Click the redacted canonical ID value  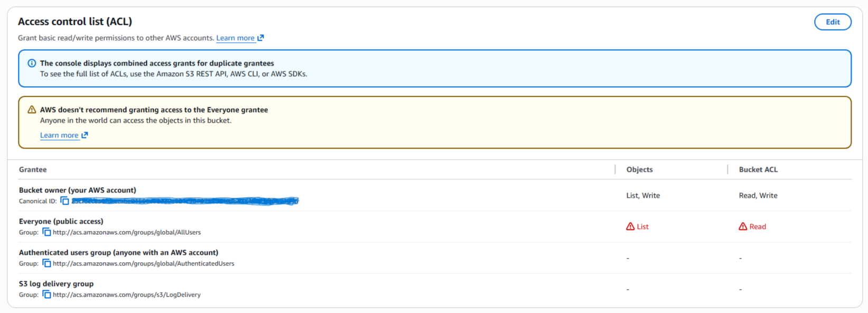[x=185, y=201]
